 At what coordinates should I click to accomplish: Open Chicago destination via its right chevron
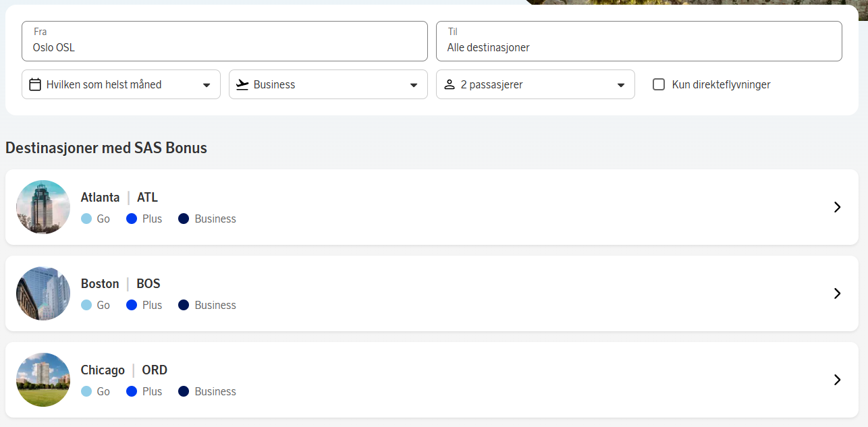(837, 380)
